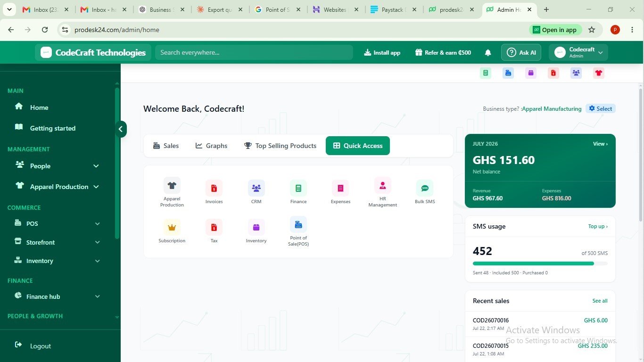Image resolution: width=644 pixels, height=362 pixels.
Task: Open the HR Management quick access tile
Action: (383, 192)
